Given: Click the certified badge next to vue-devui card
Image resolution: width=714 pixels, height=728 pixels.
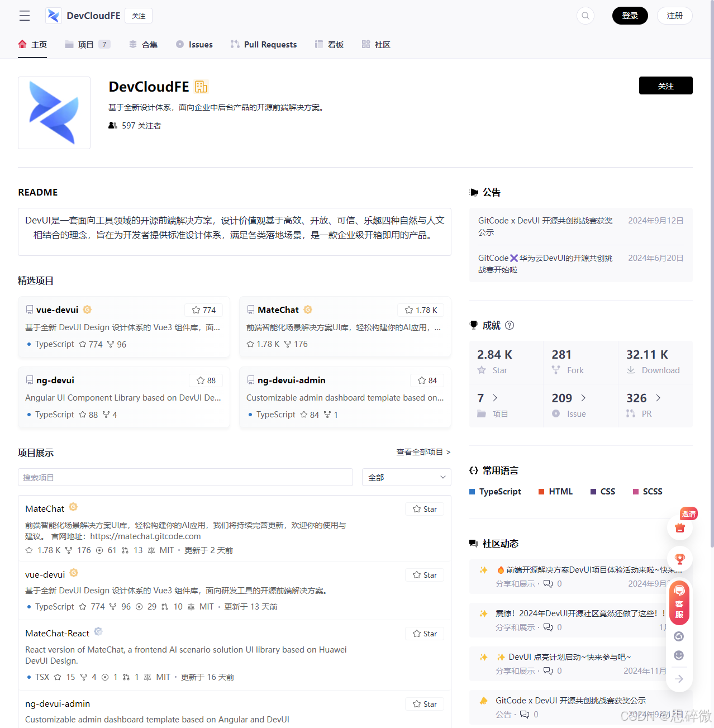Looking at the screenshot, I should click(x=87, y=310).
